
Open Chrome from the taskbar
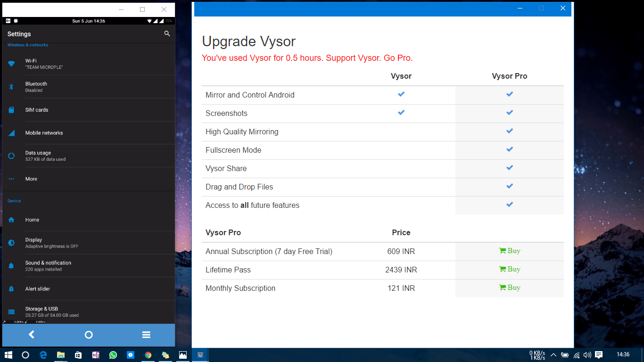point(148,355)
